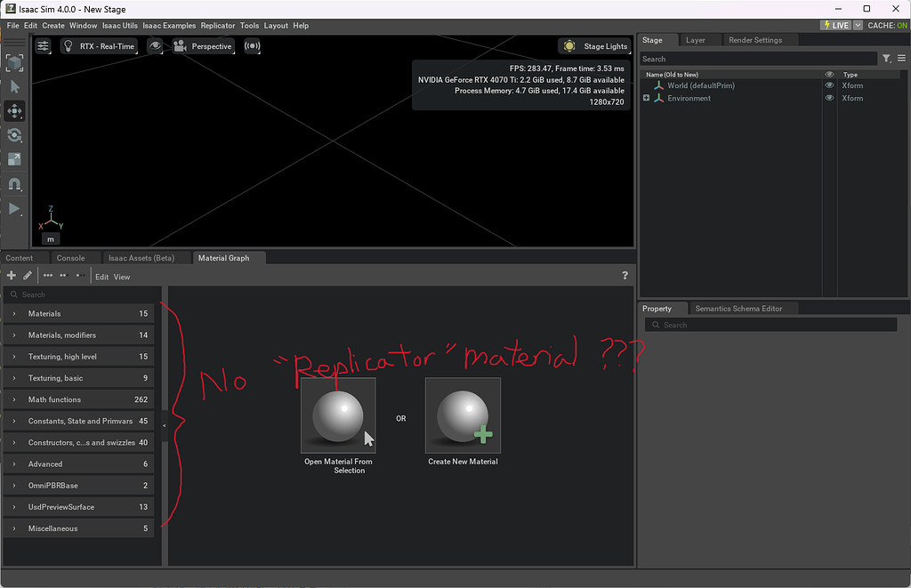The height and width of the screenshot is (588, 911).
Task: Toggle visibility of the Environment prim
Action: tap(829, 98)
